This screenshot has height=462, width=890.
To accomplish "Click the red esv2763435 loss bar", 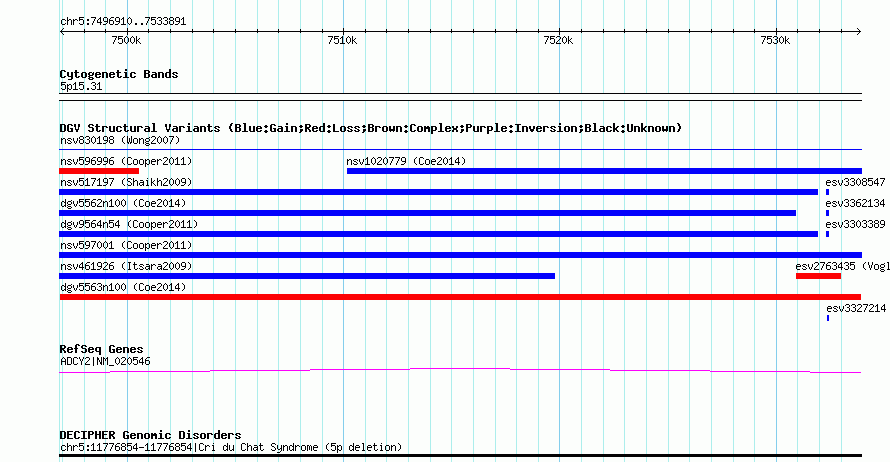I will pos(818,276).
